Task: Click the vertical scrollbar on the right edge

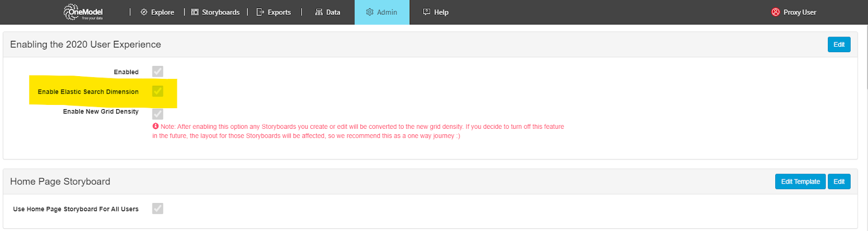Action: (866, 54)
